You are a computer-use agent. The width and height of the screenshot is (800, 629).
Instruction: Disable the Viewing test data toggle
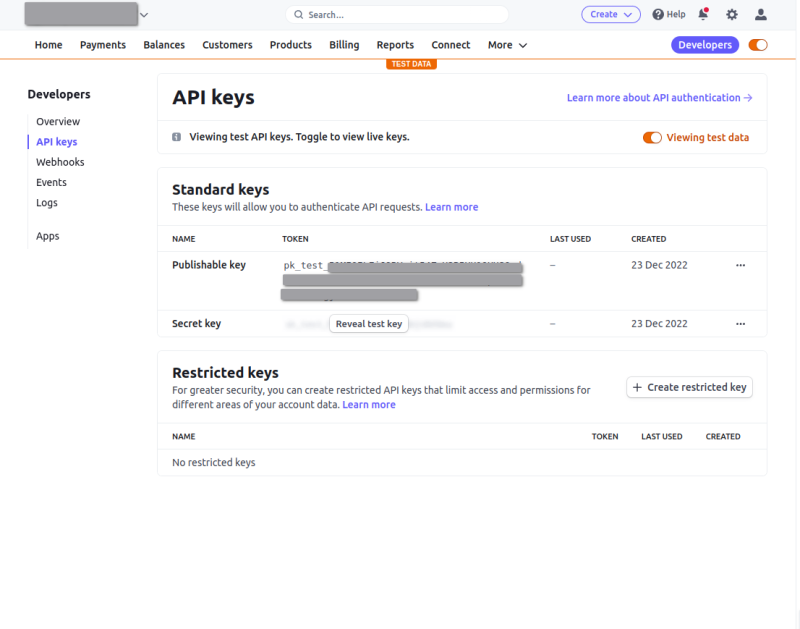point(652,138)
